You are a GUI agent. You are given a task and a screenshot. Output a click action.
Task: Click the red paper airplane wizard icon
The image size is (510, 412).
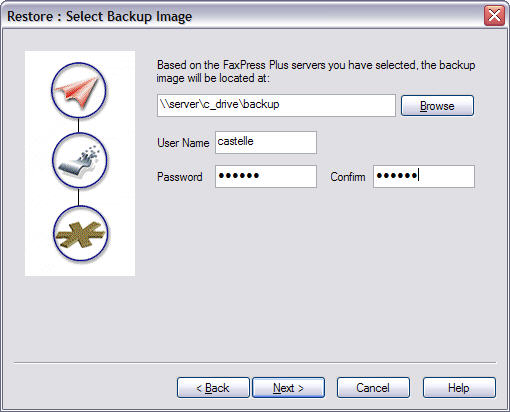click(x=79, y=90)
